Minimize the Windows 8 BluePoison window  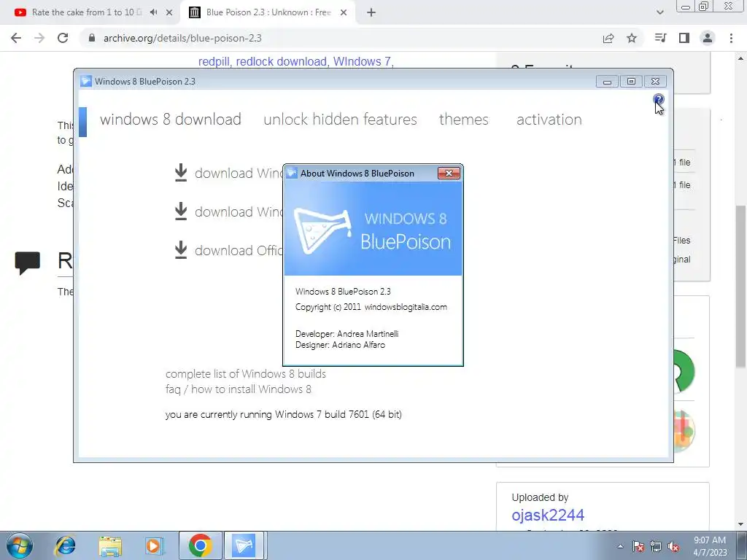pyautogui.click(x=607, y=82)
